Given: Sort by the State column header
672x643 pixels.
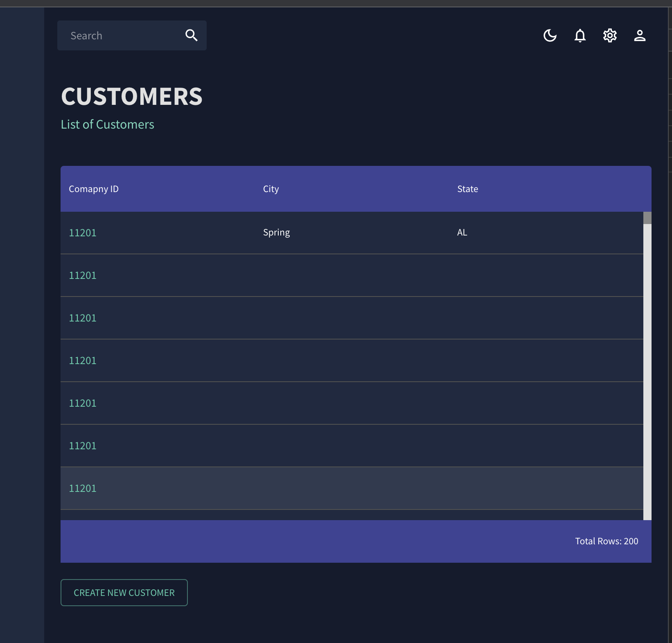Looking at the screenshot, I should pyautogui.click(x=467, y=189).
